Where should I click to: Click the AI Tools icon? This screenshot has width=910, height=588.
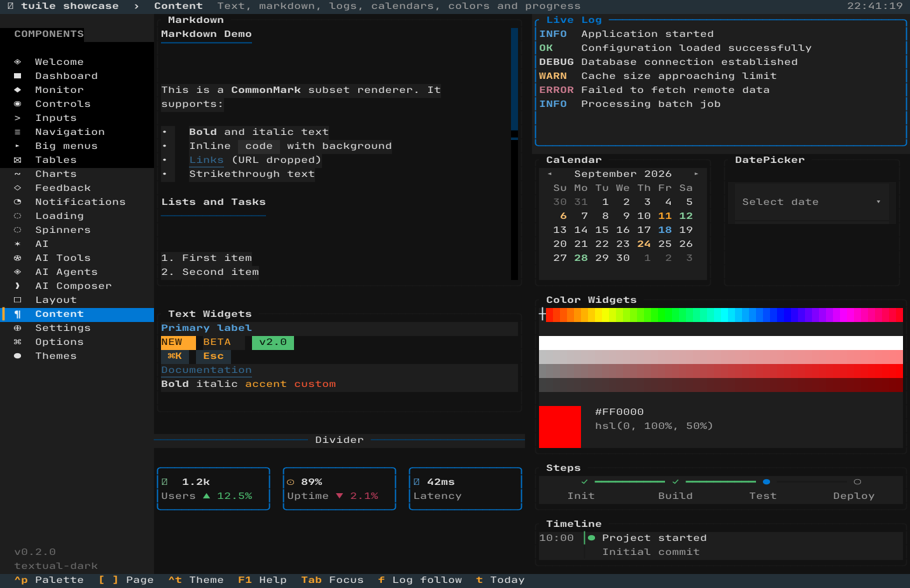click(18, 258)
